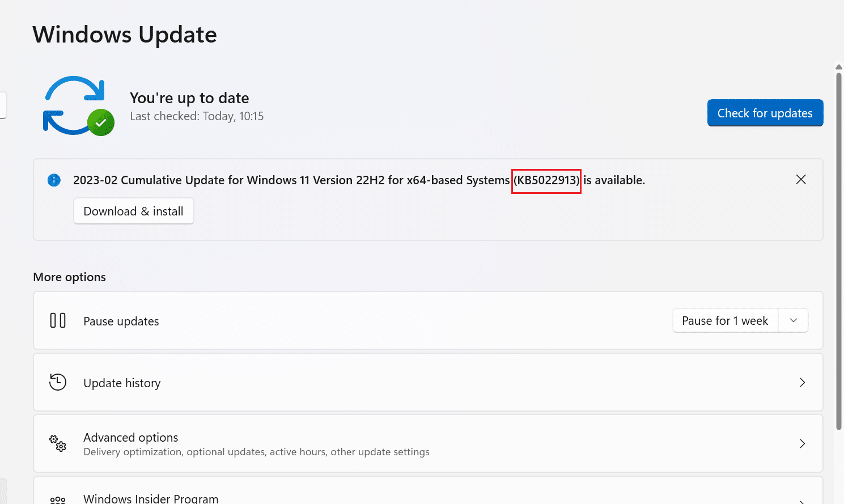Image resolution: width=844 pixels, height=504 pixels.
Task: Click the vertical scrollbar thumb
Action: (x=839, y=251)
